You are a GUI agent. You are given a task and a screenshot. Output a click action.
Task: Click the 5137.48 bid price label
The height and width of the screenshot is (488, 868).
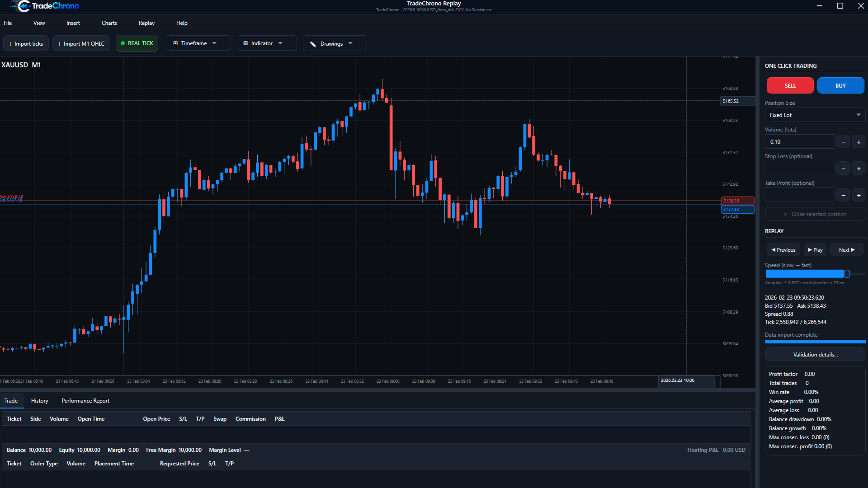click(x=738, y=209)
